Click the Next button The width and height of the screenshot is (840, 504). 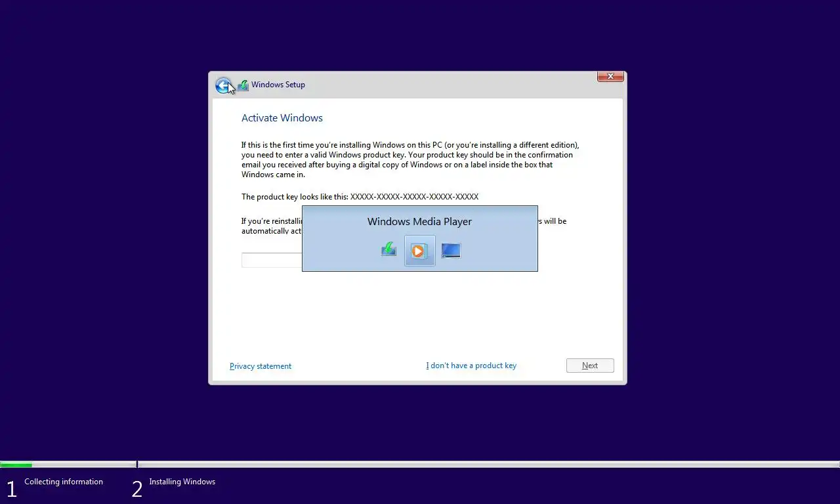(590, 366)
